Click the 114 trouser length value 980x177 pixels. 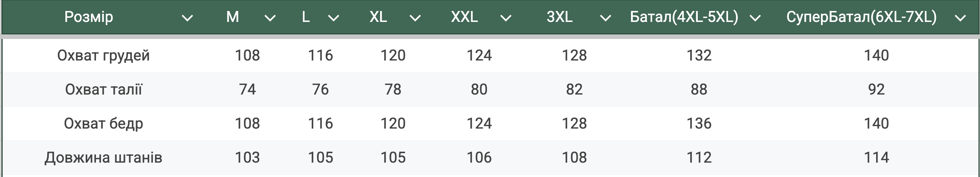click(x=876, y=158)
